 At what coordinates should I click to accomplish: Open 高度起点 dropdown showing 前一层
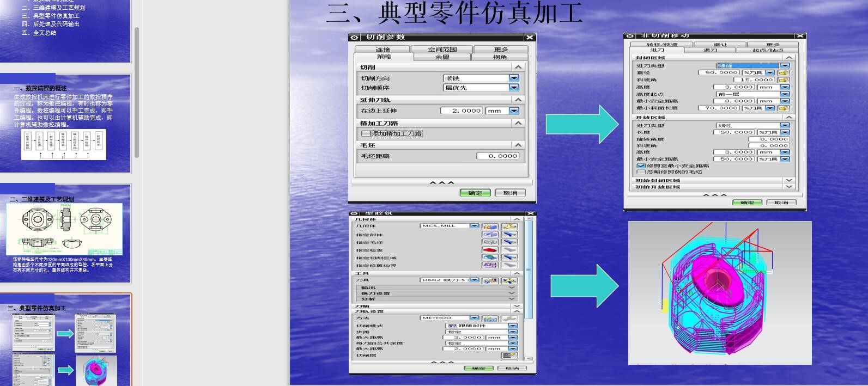(x=752, y=94)
